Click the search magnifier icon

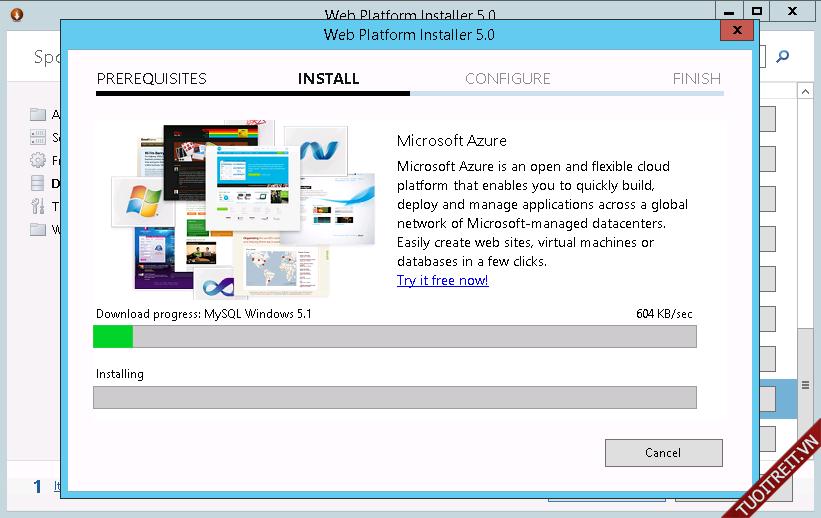click(x=783, y=57)
